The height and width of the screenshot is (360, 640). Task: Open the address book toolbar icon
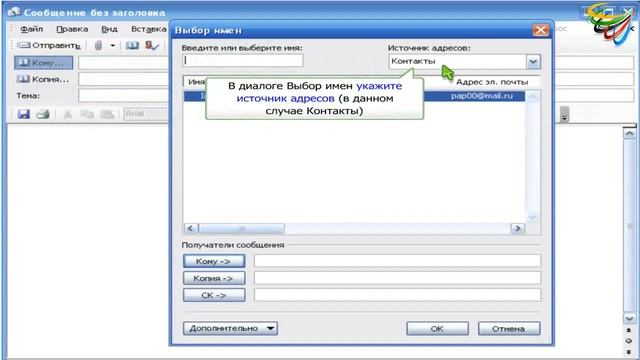tap(132, 45)
